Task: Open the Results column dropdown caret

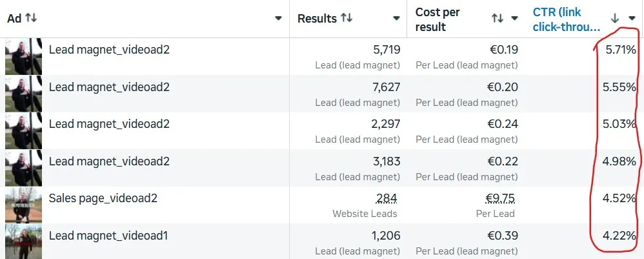Action: coord(396,18)
